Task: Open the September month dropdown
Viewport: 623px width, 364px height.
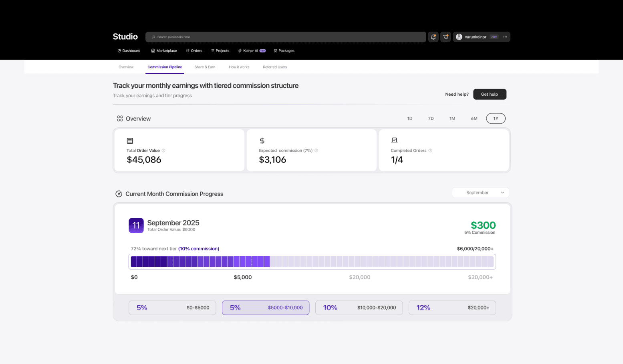Action: click(480, 193)
